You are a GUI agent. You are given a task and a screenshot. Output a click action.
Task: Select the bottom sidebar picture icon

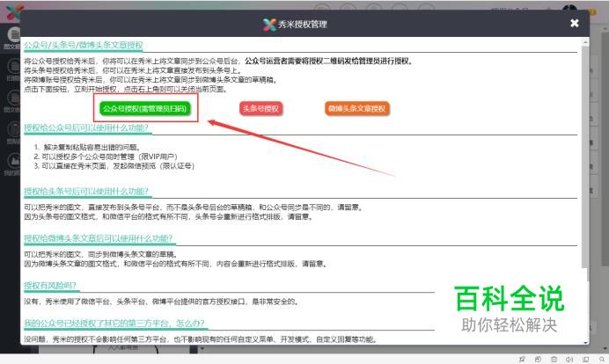pyautogui.click(x=14, y=161)
